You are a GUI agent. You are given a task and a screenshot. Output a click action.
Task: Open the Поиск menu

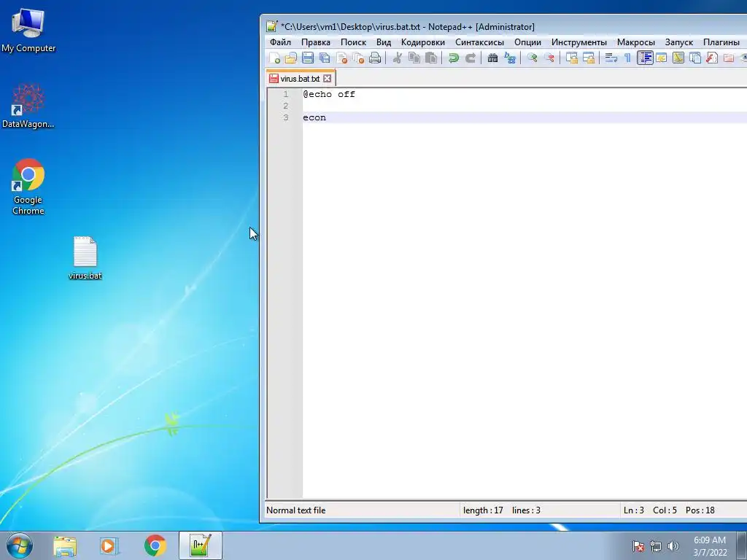click(354, 42)
